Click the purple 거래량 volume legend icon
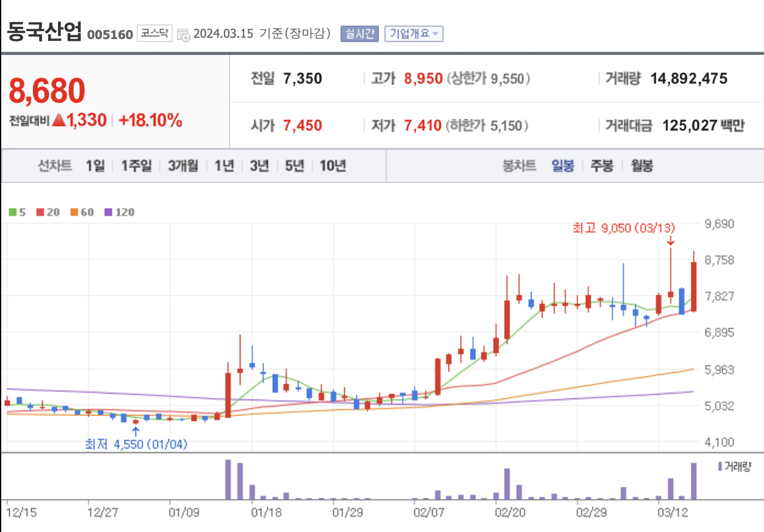This screenshot has width=764, height=532. tap(721, 467)
